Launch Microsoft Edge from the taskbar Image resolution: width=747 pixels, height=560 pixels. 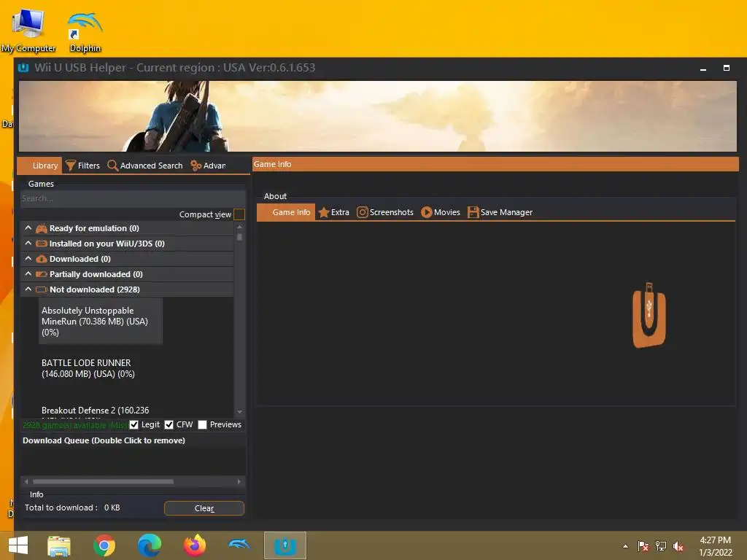coord(149,545)
